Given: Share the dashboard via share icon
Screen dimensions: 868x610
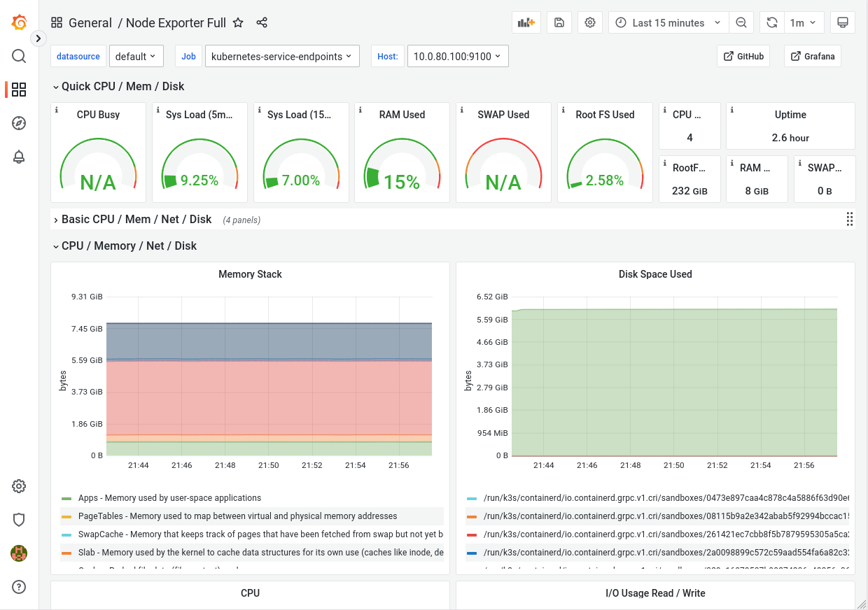Looking at the screenshot, I should pos(262,22).
